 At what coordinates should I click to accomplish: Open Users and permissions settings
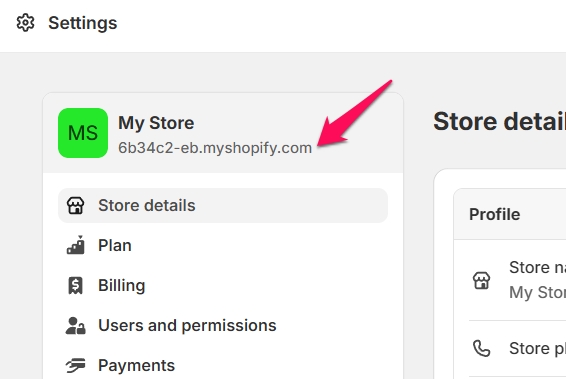pos(223,326)
